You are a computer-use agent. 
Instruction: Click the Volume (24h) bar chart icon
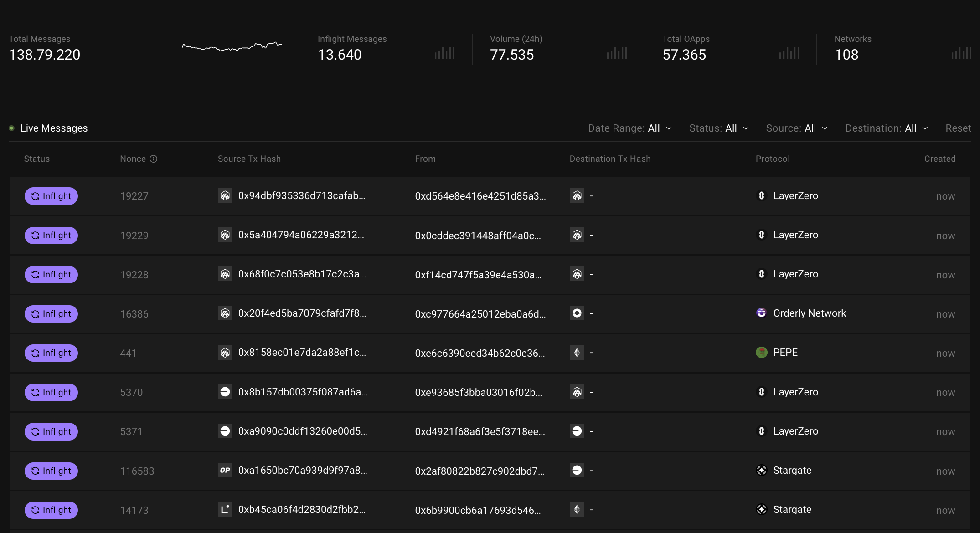click(617, 53)
